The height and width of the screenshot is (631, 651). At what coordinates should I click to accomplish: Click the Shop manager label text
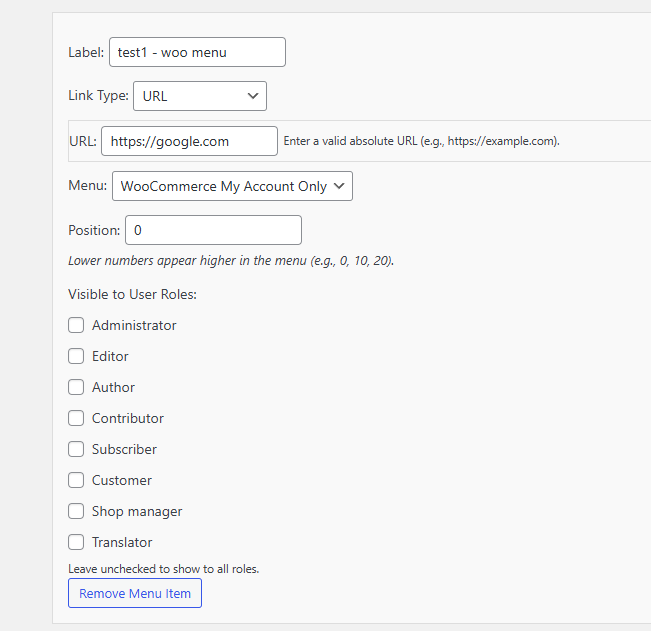pyautogui.click(x=137, y=511)
